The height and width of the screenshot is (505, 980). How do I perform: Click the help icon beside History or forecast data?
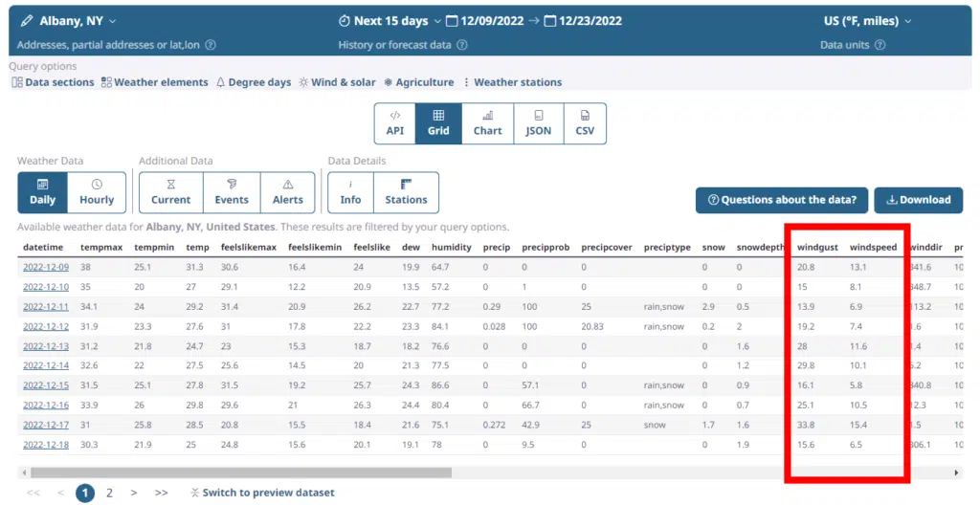pyautogui.click(x=462, y=45)
